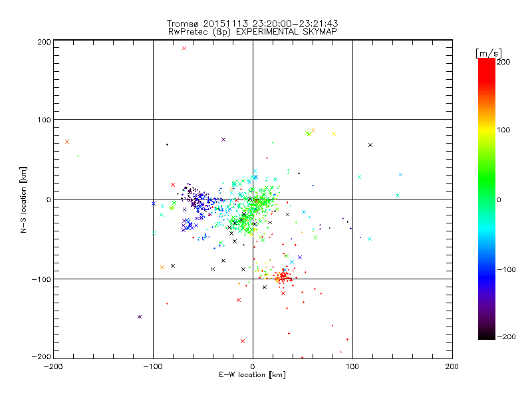Screen dimensions: 532x399
Task: Click the x-axis 100 tick label
Action: [x=352, y=366]
